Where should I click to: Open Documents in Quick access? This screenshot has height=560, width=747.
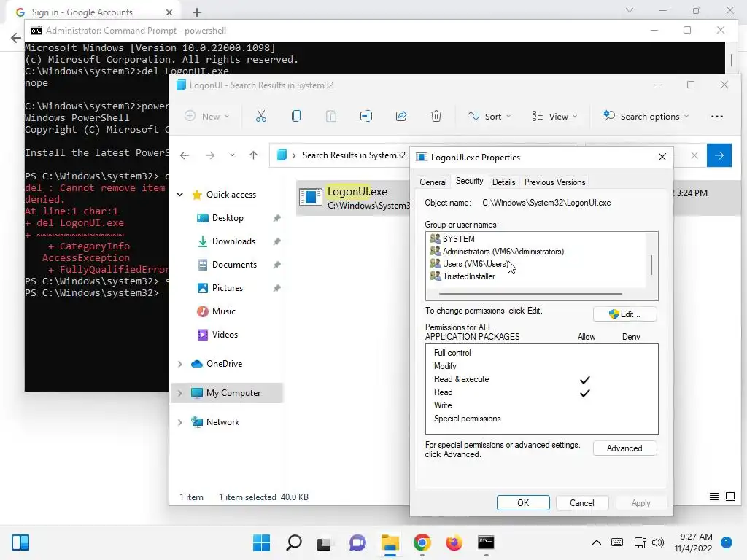tap(234, 264)
